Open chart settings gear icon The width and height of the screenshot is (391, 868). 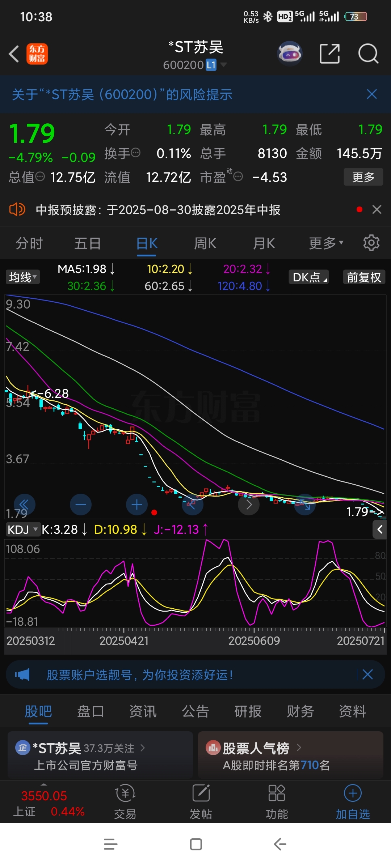tap(371, 243)
